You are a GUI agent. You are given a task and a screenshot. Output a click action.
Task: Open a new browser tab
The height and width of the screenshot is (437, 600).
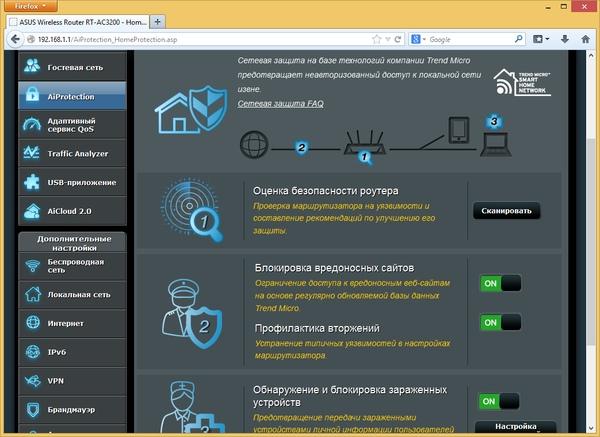point(157,22)
